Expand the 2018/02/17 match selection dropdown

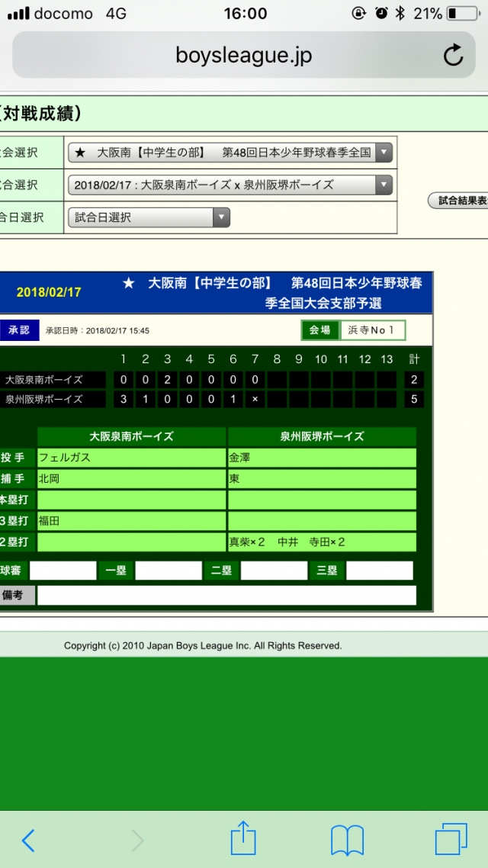pos(230,185)
